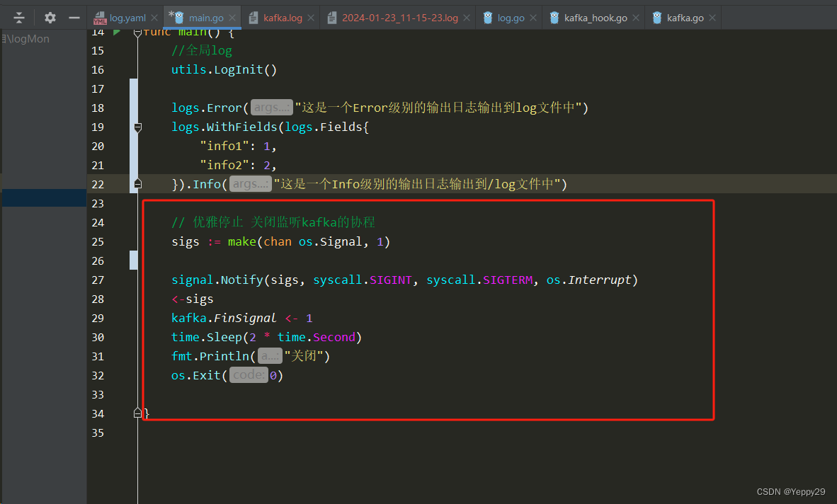Open the 2024-01-23_11-15-23.log tab

pos(397,18)
